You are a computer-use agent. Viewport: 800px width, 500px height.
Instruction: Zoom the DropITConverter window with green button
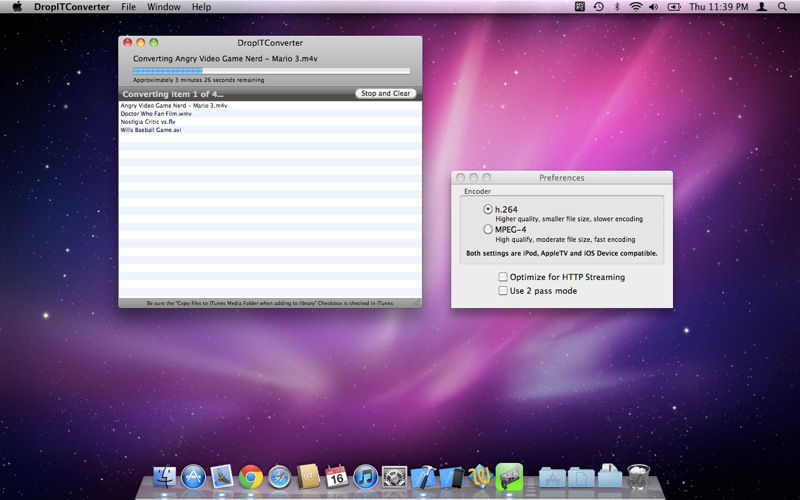(x=154, y=43)
